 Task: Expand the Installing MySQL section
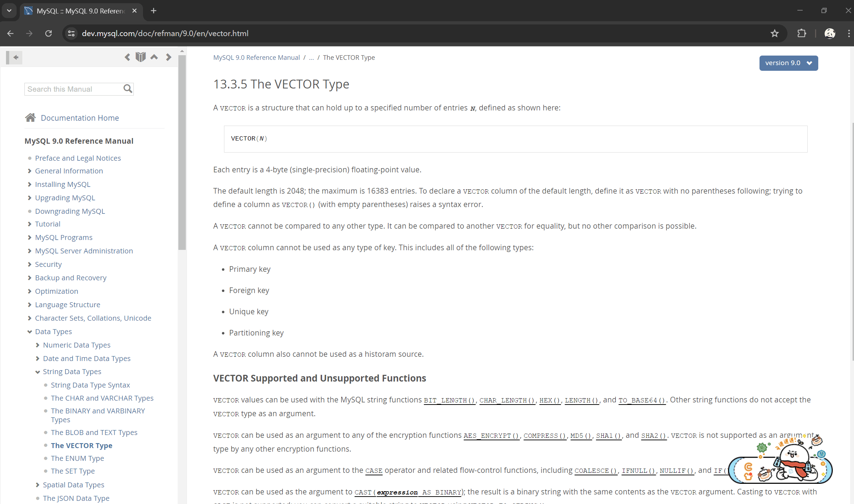(x=30, y=184)
